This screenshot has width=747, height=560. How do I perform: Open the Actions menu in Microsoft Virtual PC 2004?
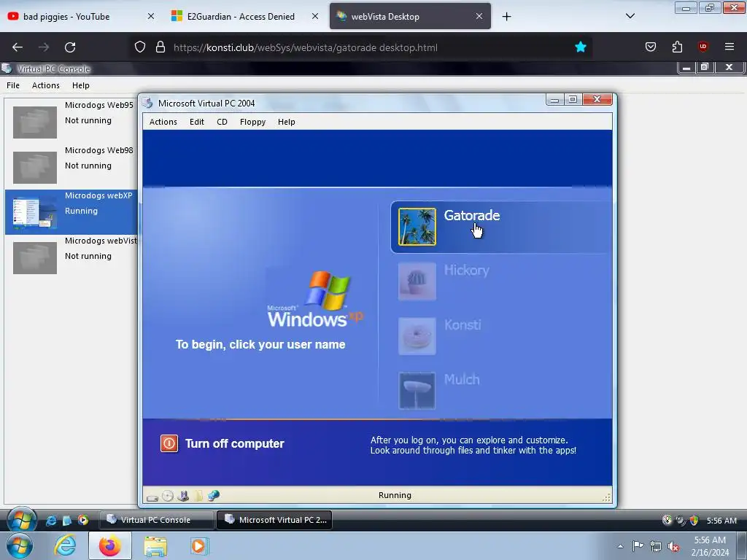[163, 122]
